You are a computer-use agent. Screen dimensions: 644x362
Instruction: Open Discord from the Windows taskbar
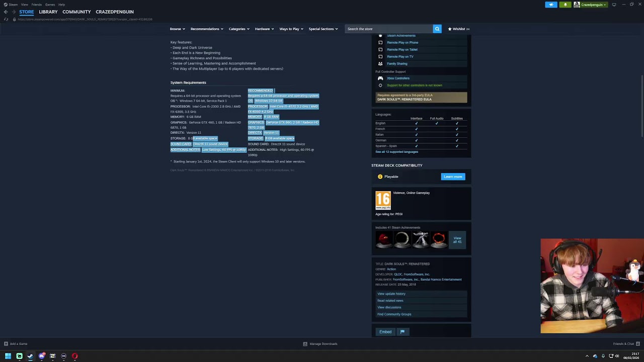coord(41,356)
